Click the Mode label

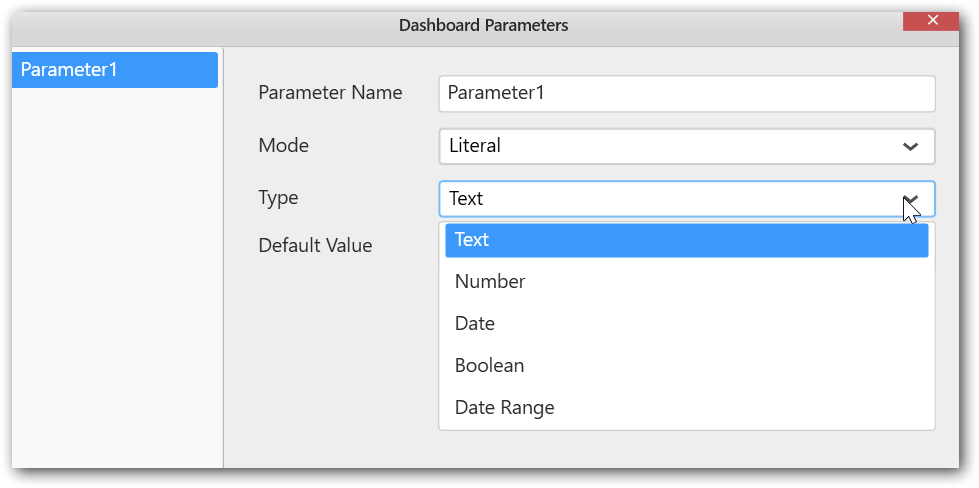(283, 145)
